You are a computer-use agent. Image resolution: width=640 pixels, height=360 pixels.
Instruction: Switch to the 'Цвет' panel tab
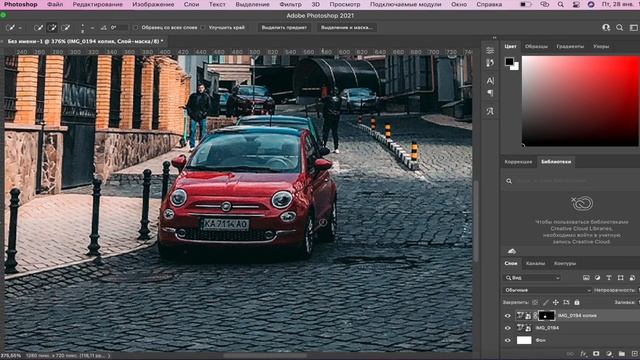pos(510,47)
